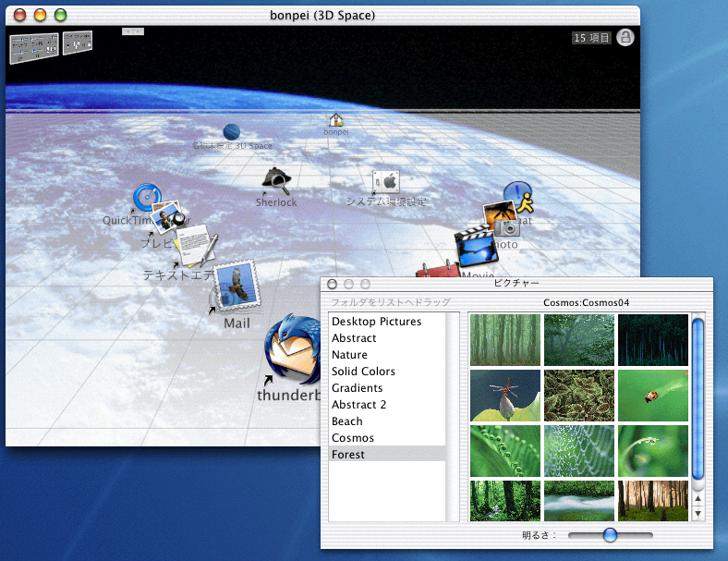Select Abstract folder in list
The height and width of the screenshot is (561, 728).
click(387, 338)
